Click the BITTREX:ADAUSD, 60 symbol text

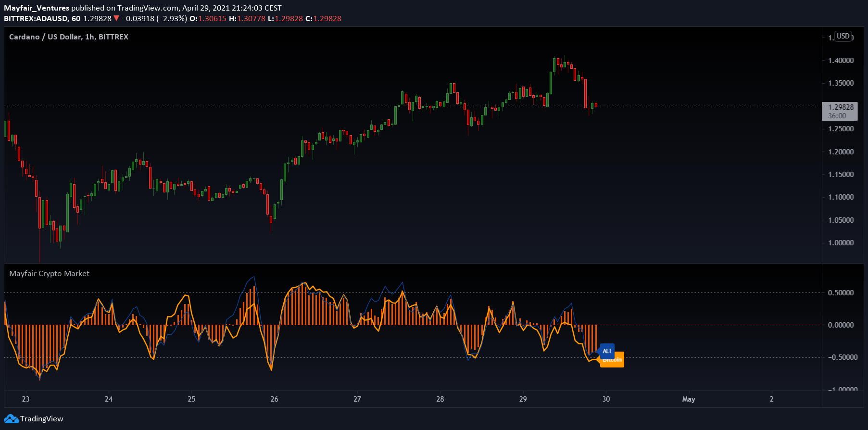point(42,19)
